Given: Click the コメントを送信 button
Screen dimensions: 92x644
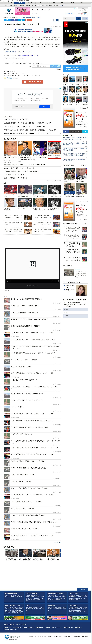Looking at the screenshot, I should point(56,66).
